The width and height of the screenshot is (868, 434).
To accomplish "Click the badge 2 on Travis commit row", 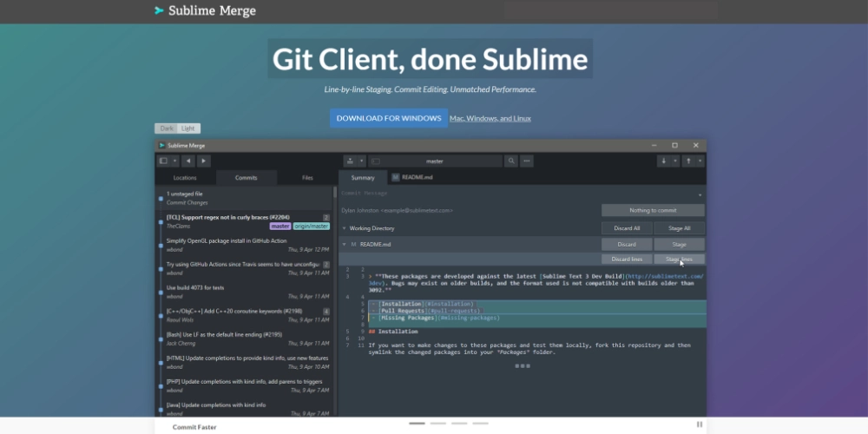I will 326,265.
